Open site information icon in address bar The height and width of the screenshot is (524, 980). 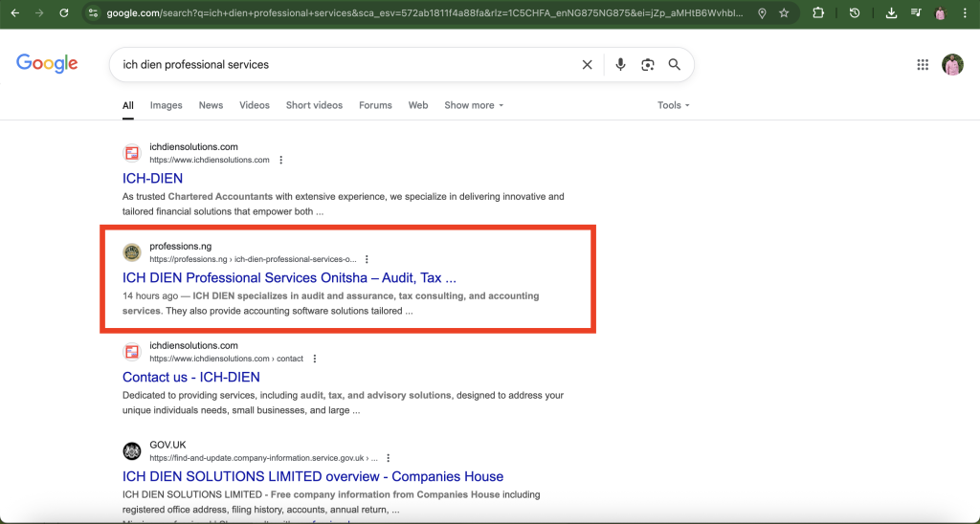pyautogui.click(x=93, y=12)
